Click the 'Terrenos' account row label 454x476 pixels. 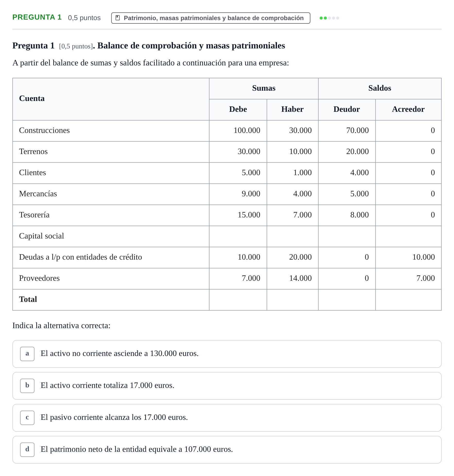[33, 151]
